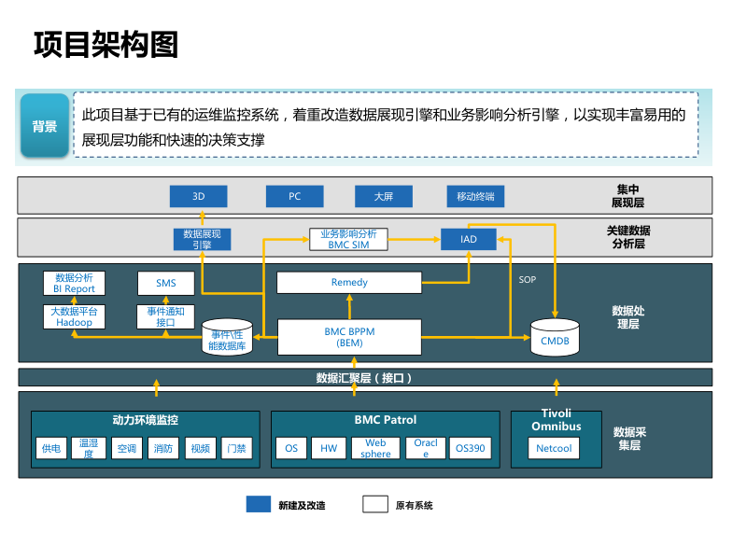
Task: Select the Web sphere box
Action: [375, 448]
